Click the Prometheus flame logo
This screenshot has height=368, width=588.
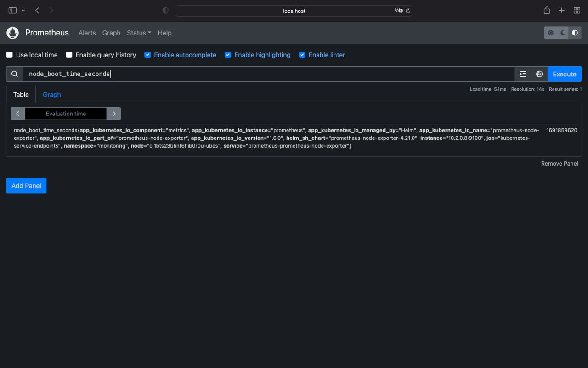[x=12, y=33]
